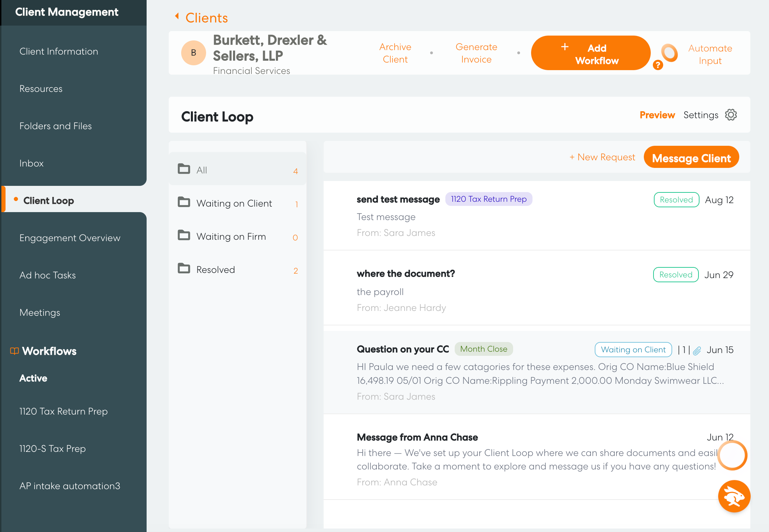This screenshot has width=769, height=532.
Task: Click the Workflows book icon
Action: (14, 351)
